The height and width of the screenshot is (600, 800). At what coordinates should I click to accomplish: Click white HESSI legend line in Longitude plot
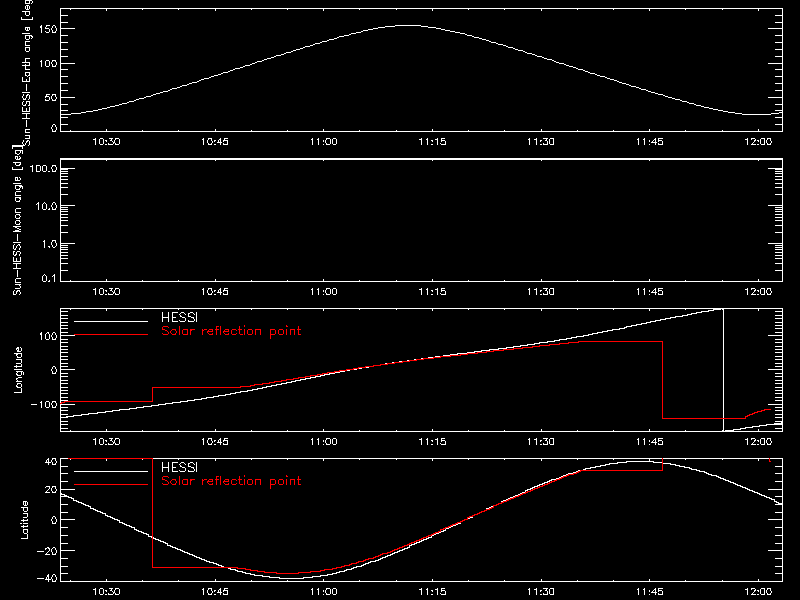(111, 321)
